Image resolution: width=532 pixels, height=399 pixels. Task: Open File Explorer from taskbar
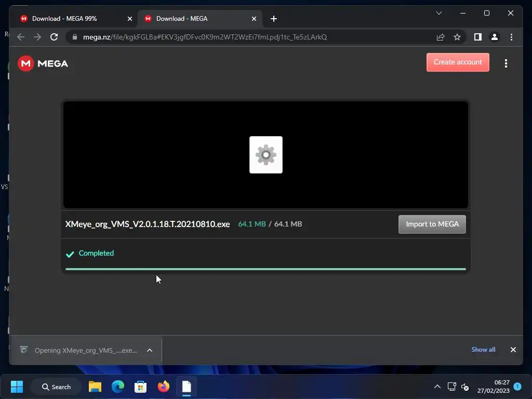click(x=95, y=387)
